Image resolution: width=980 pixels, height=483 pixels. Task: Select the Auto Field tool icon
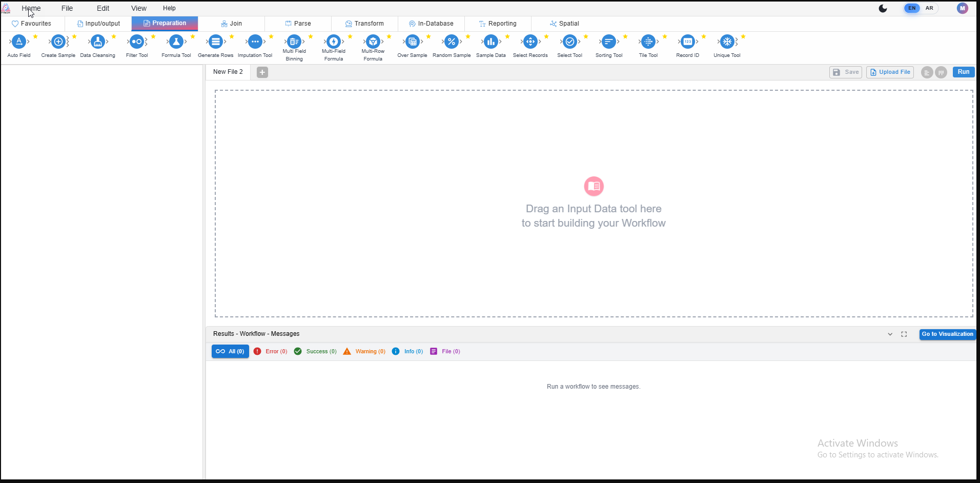19,42
